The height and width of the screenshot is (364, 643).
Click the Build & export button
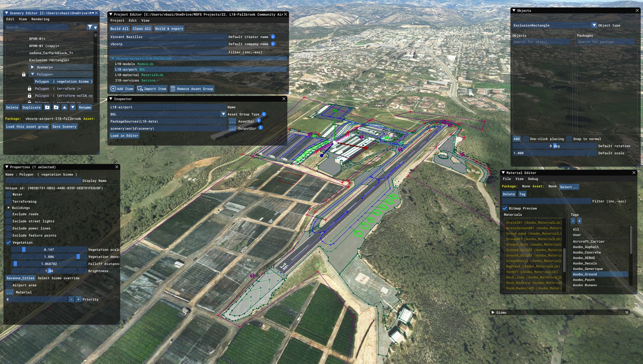169,28
